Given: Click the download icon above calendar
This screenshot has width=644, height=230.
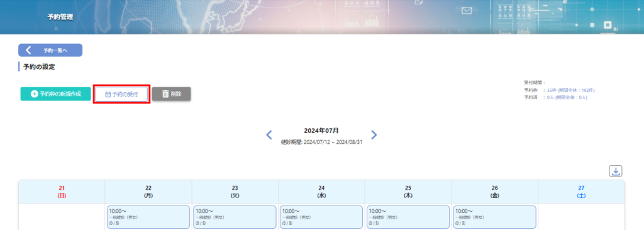Looking at the screenshot, I should 615,172.
